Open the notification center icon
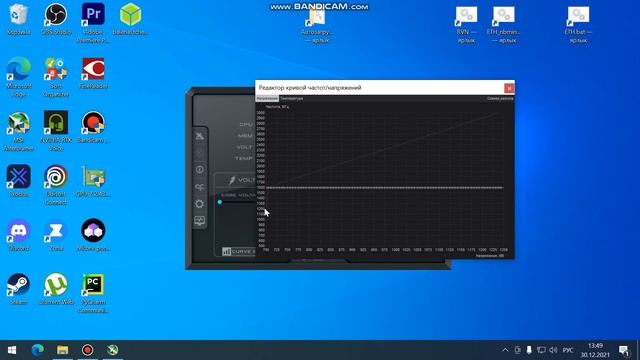The height and width of the screenshot is (360, 640). (624, 350)
